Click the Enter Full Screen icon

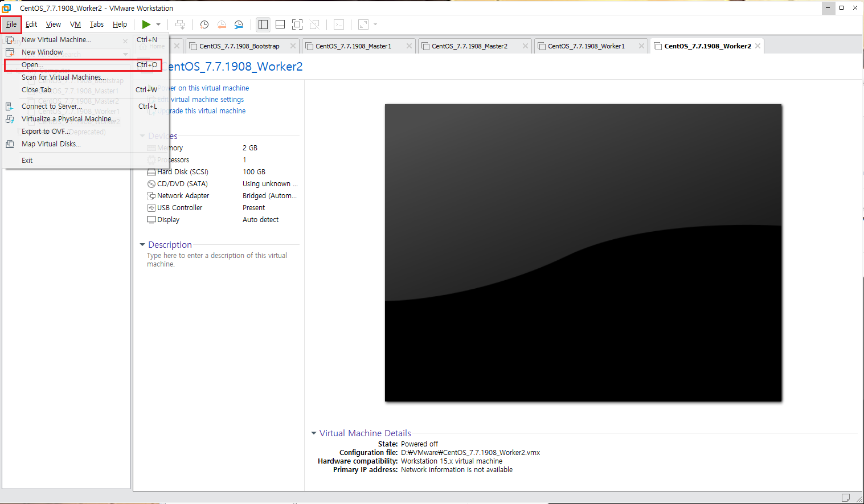pyautogui.click(x=297, y=24)
